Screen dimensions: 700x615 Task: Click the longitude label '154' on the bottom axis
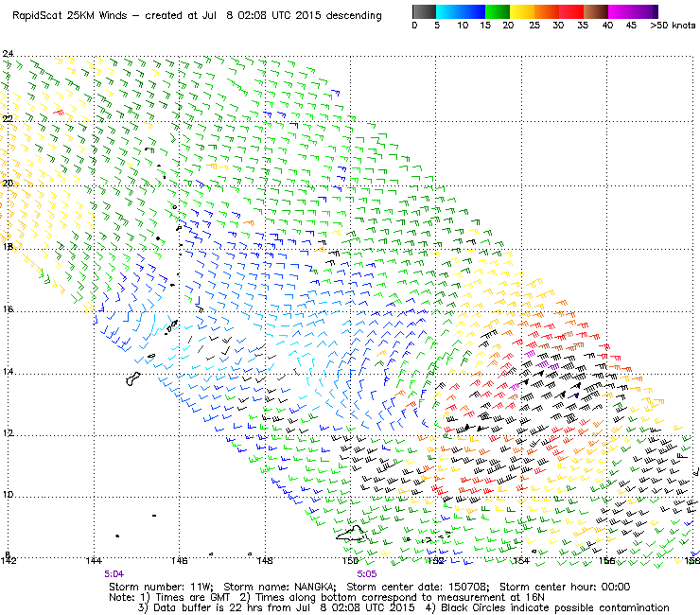(x=521, y=561)
